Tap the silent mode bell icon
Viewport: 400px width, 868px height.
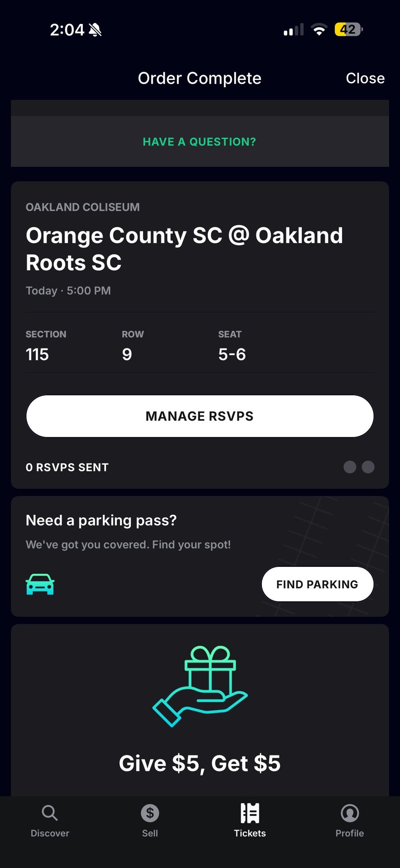pos(95,30)
